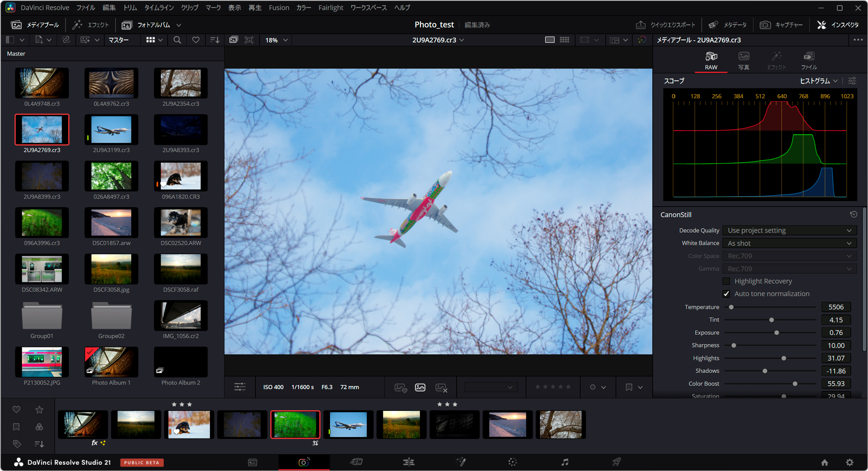Screen dimensions: 868x471
Task: Switch to the ファイル inspector tab
Action: (x=809, y=61)
